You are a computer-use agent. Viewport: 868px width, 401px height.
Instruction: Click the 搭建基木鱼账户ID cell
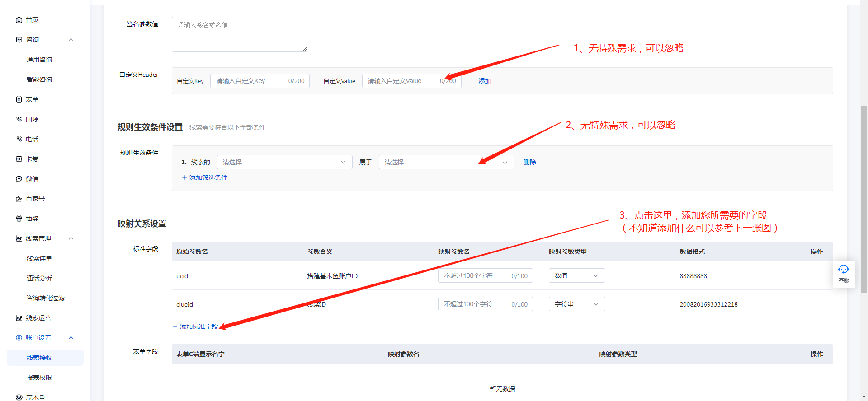click(332, 276)
